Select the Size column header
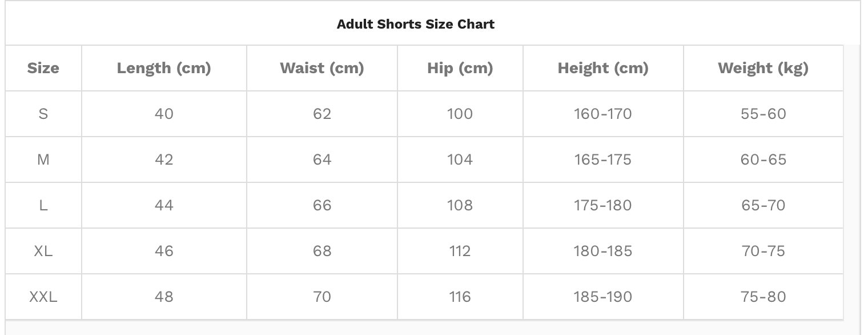Viewport: 868px width, 335px height. [x=43, y=68]
